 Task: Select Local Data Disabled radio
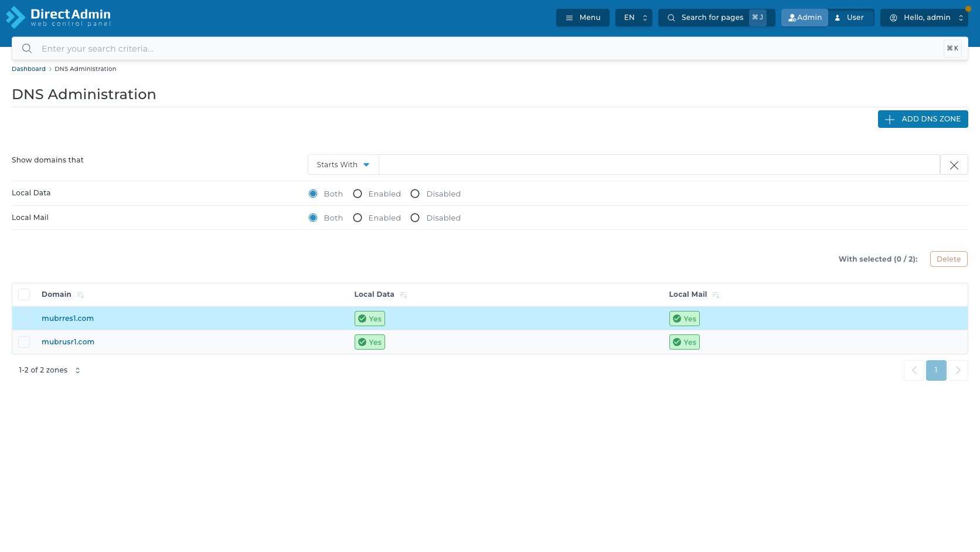(415, 194)
